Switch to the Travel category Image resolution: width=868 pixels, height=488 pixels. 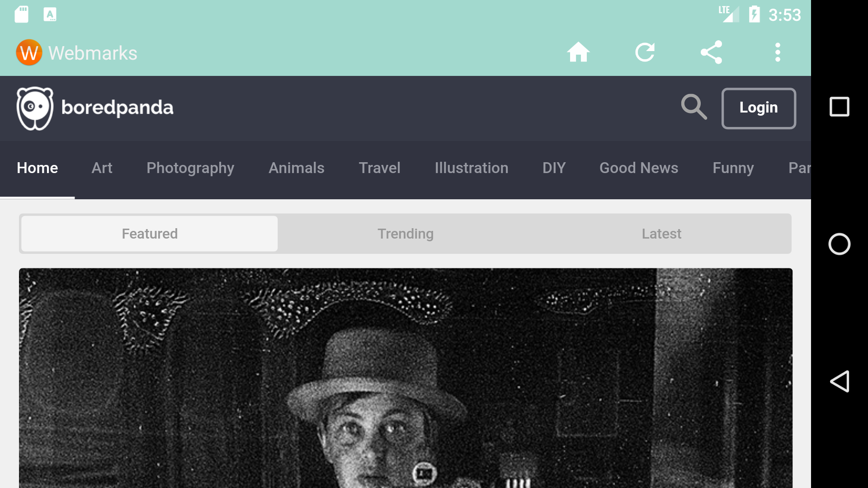380,168
